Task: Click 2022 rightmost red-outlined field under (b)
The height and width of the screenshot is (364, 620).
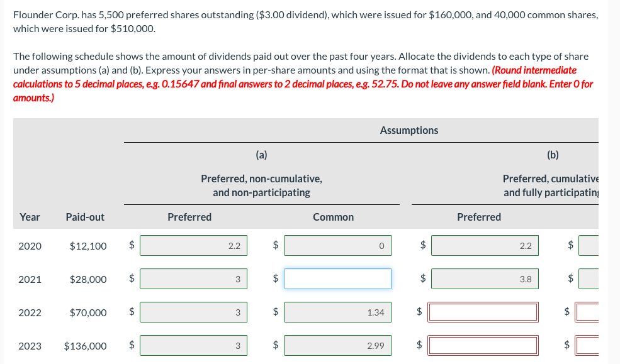Action: (x=599, y=312)
